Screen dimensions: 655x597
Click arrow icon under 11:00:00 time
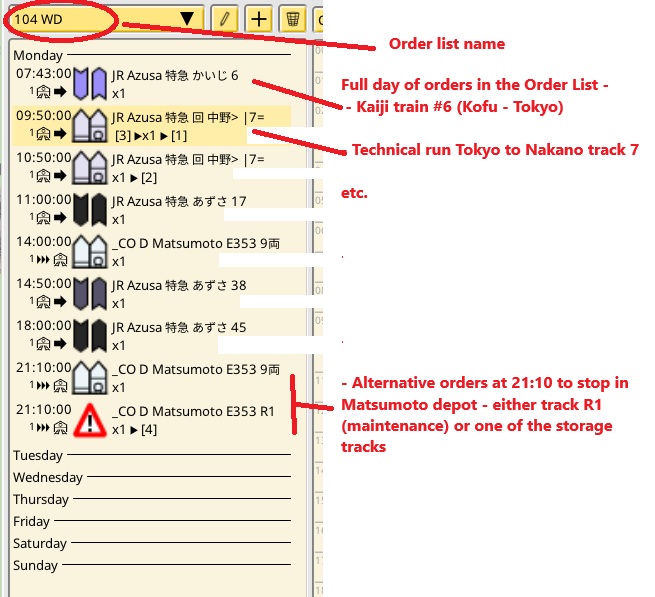pos(60,218)
